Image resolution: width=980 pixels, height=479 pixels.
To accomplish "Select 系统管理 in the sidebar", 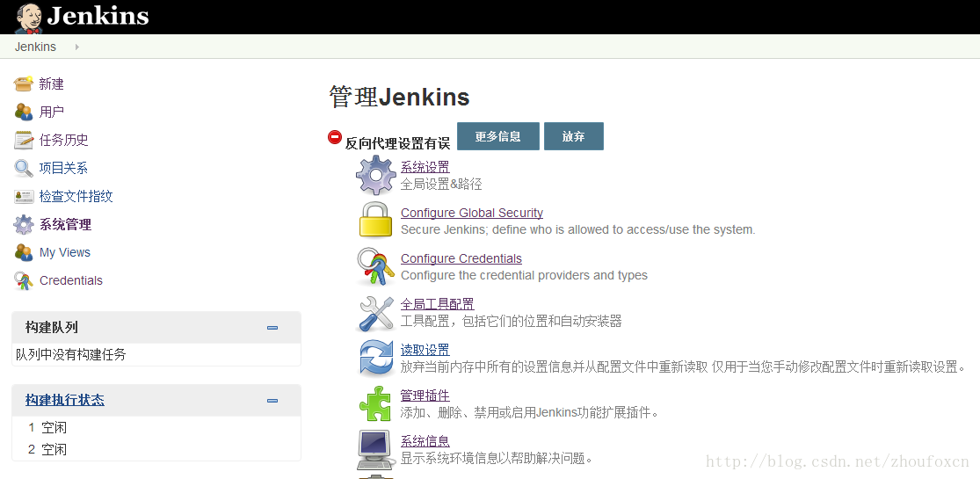I will [65, 224].
